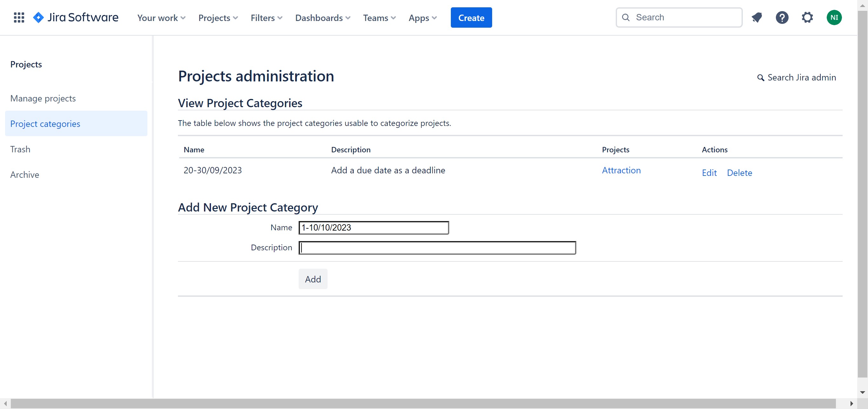Open the app switcher grid icon
This screenshot has height=409, width=868.
tap(19, 17)
